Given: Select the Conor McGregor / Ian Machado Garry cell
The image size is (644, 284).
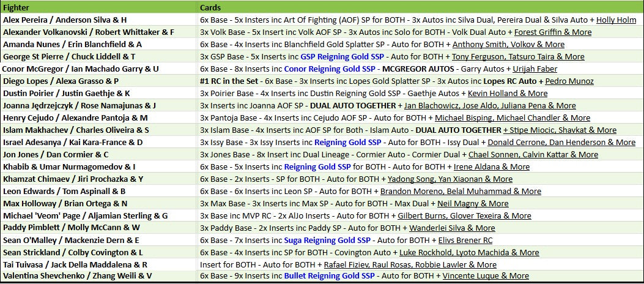Looking at the screenshot, I should click(81, 69).
